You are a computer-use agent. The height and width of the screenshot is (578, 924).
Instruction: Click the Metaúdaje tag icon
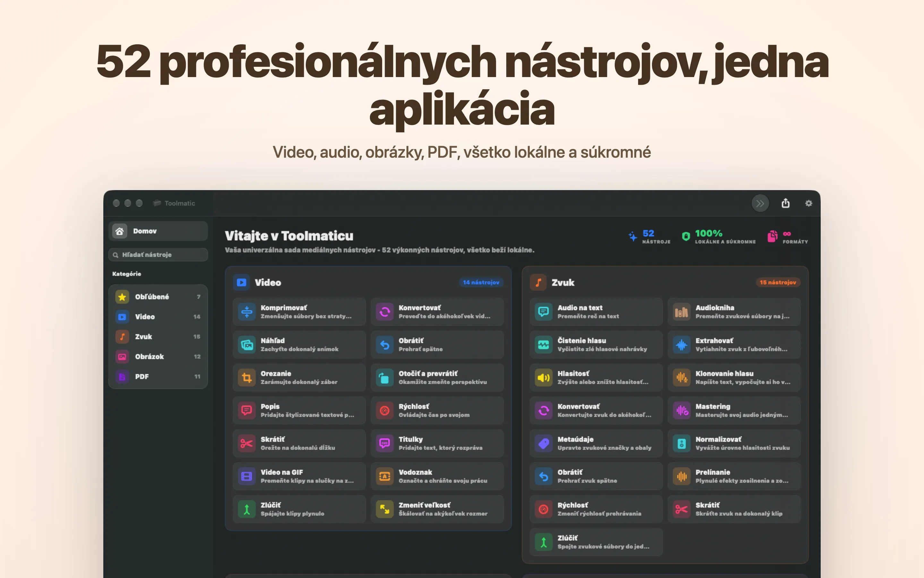pyautogui.click(x=543, y=443)
